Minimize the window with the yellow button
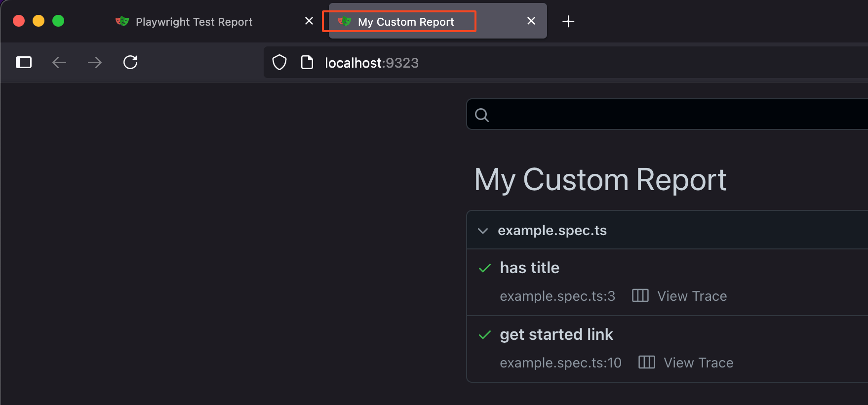This screenshot has height=405, width=868. (x=39, y=21)
